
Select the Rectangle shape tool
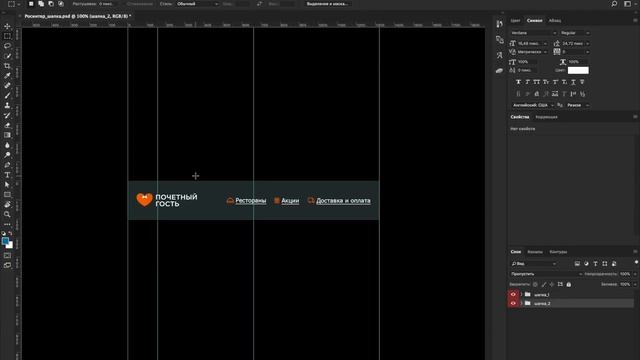click(x=7, y=195)
